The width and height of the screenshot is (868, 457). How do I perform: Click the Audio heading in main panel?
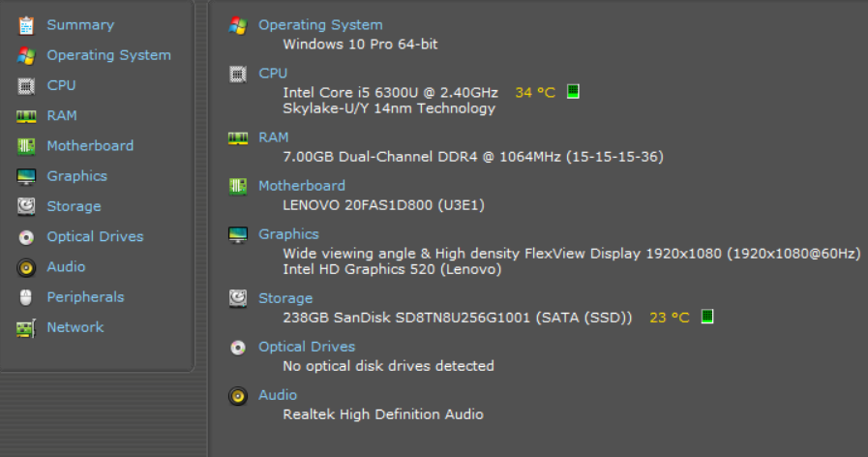(278, 395)
